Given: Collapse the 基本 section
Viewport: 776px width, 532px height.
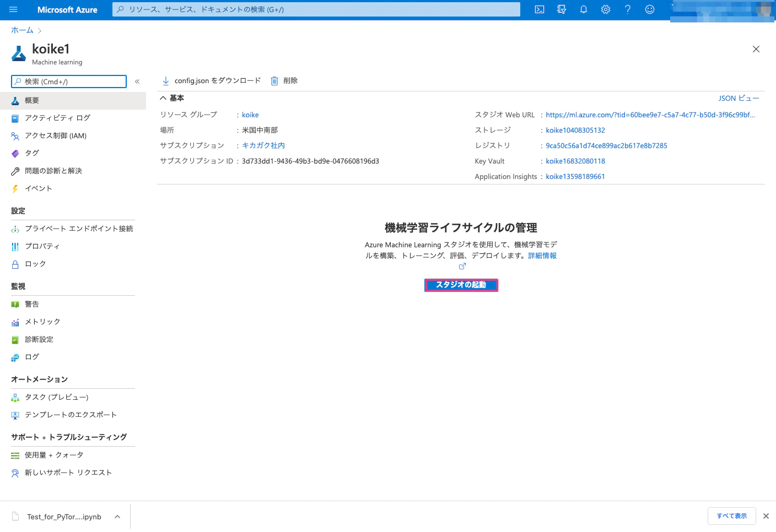Looking at the screenshot, I should (x=163, y=98).
